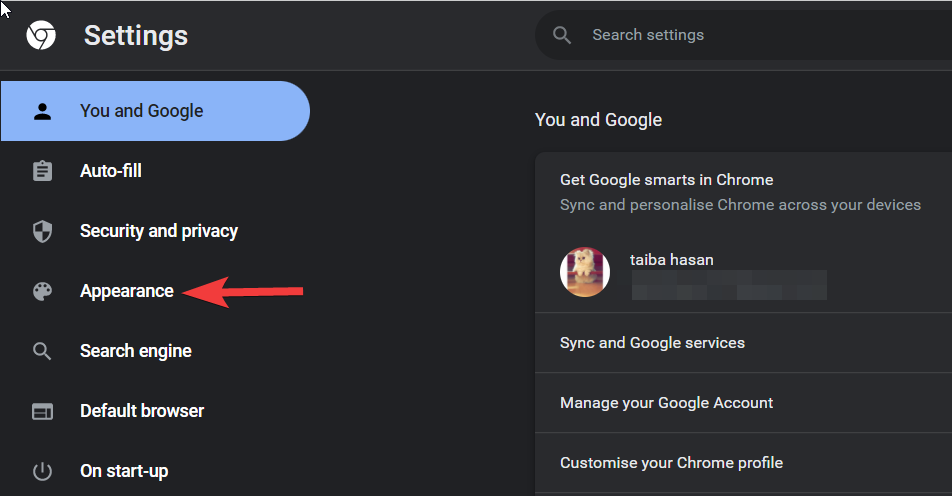Open the Search engine label in sidebar
The height and width of the screenshot is (496, 952).
(x=136, y=351)
